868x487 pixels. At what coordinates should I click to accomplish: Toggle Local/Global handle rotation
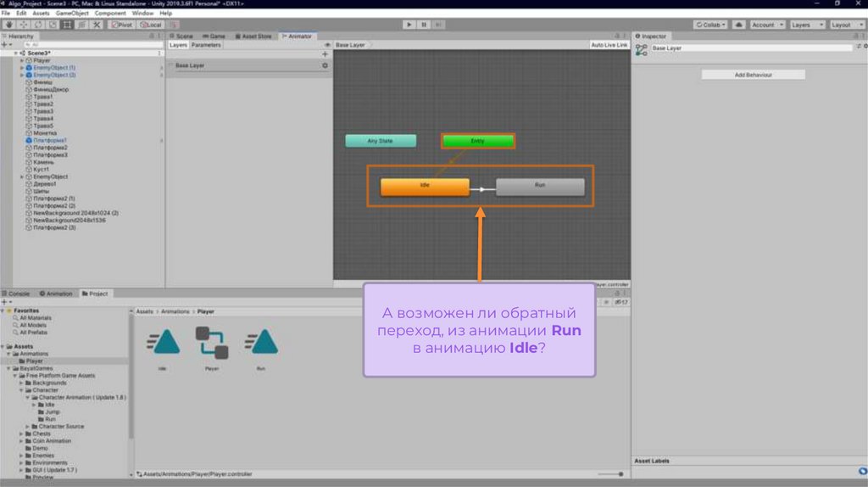[x=150, y=25]
